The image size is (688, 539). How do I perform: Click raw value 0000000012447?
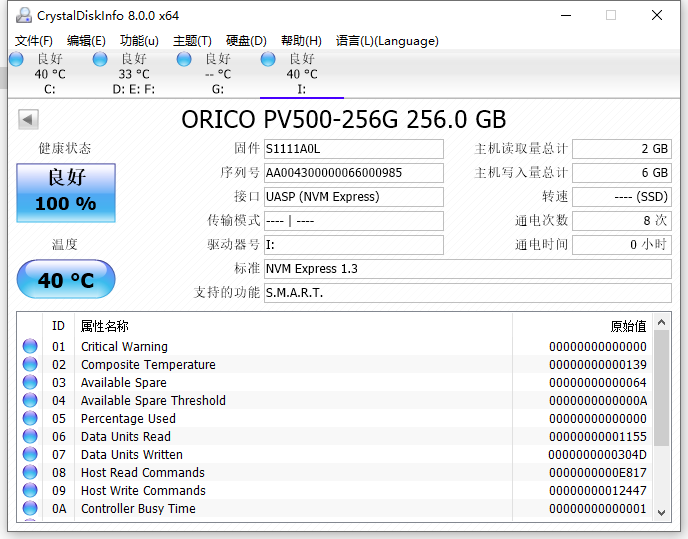point(598,491)
